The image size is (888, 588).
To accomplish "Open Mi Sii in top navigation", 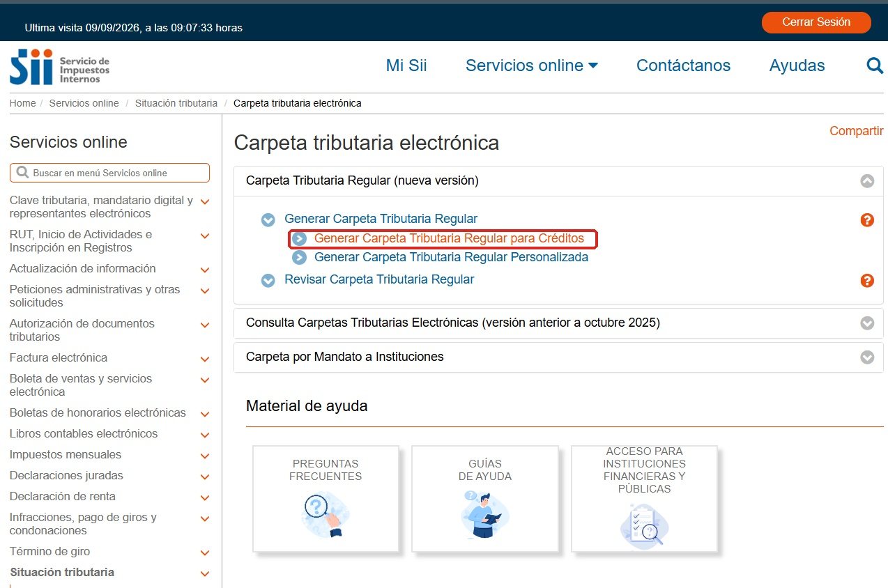I will [x=406, y=65].
